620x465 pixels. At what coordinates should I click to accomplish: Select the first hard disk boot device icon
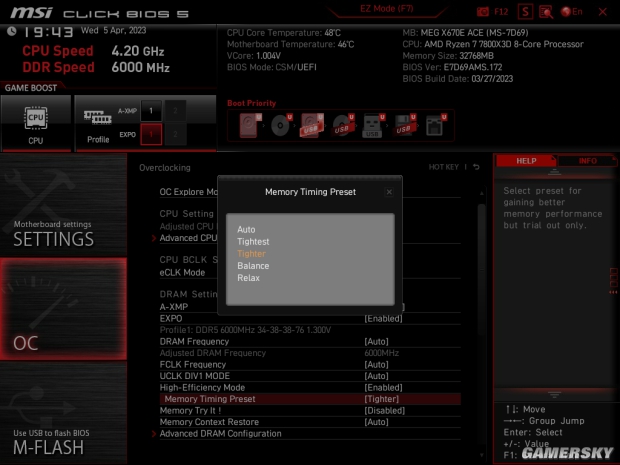[x=249, y=125]
